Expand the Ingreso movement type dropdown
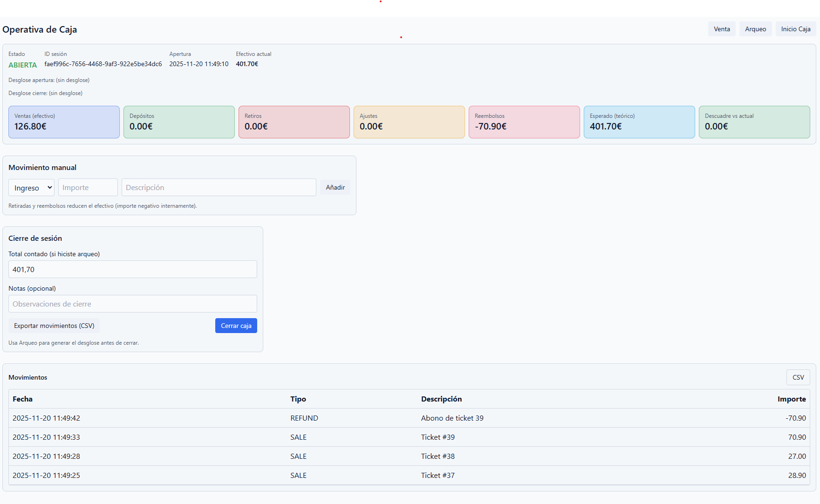This screenshot has width=820, height=504. 31,188
